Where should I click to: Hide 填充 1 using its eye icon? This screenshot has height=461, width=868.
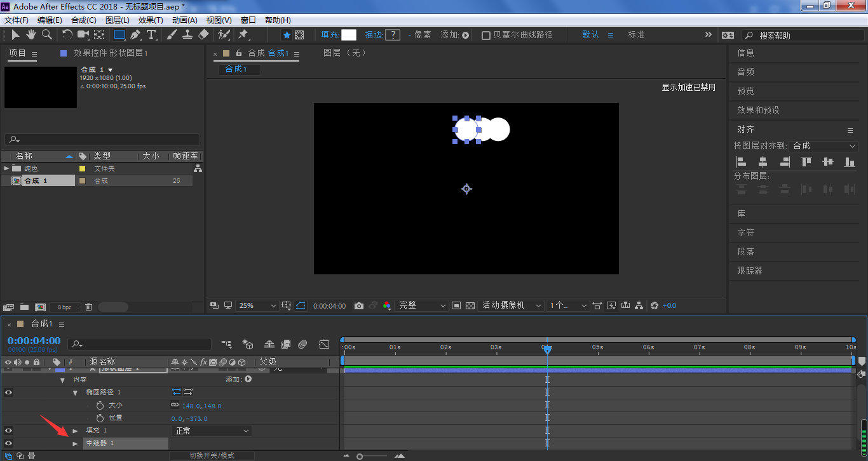click(8, 431)
